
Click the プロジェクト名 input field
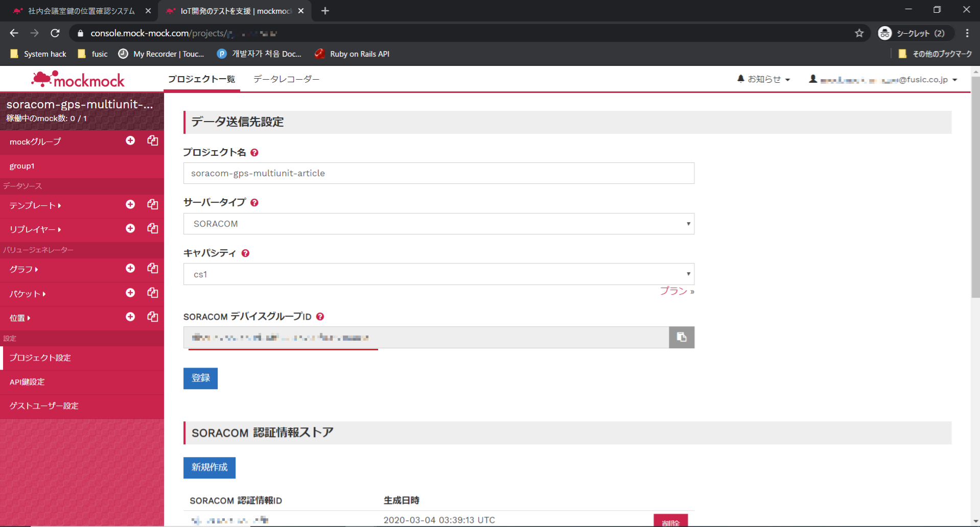[x=438, y=173]
